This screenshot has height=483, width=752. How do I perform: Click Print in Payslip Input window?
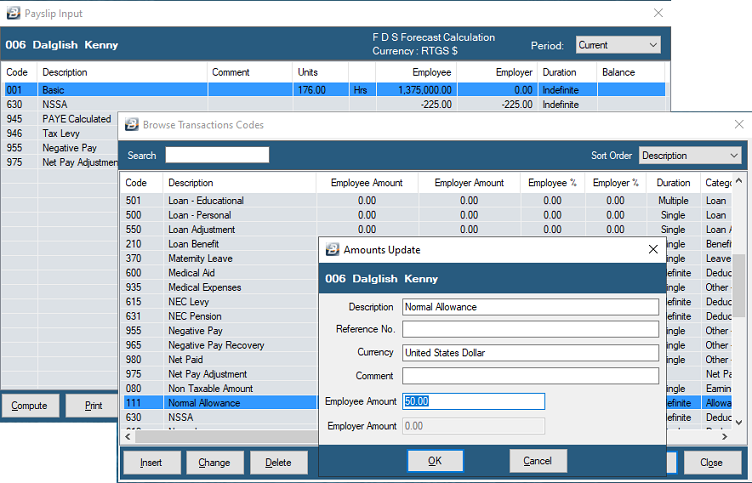coord(93,406)
